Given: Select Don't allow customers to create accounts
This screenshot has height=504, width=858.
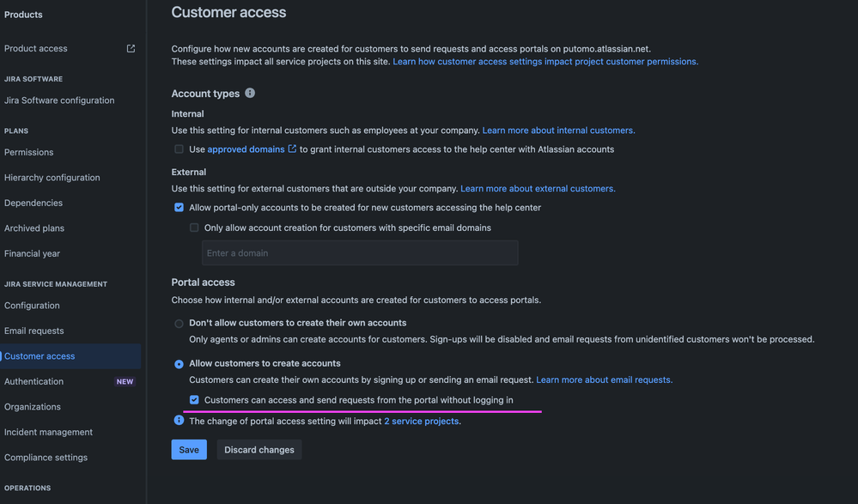Looking at the screenshot, I should pos(179,324).
